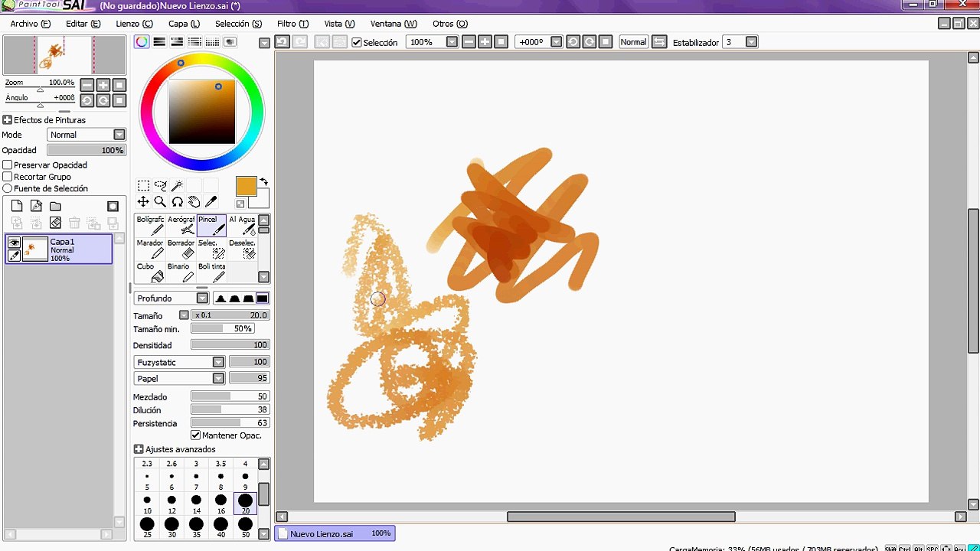Select the rotate view tool
Viewport: 980px width, 551px height.
[177, 202]
